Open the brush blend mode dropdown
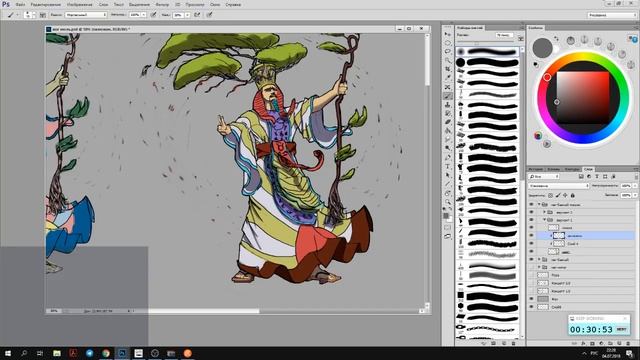Screen dimensions: 640x360 click(x=86, y=15)
